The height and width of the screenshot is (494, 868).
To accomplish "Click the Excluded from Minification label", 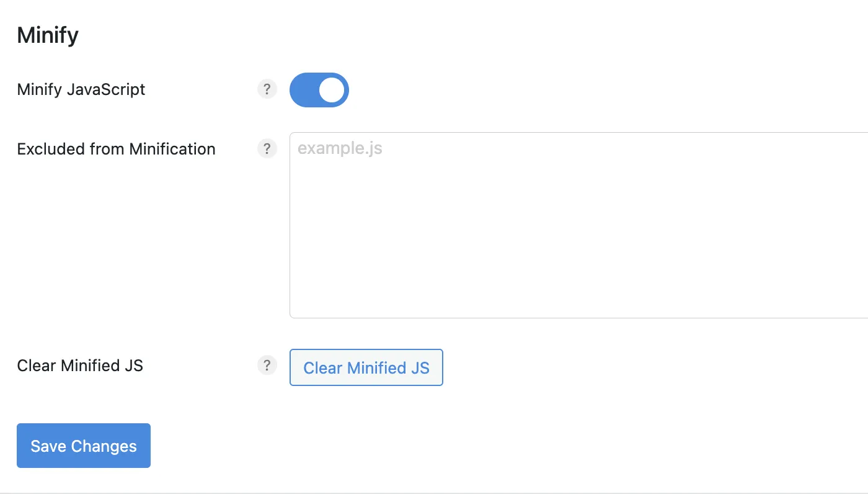I will (117, 149).
